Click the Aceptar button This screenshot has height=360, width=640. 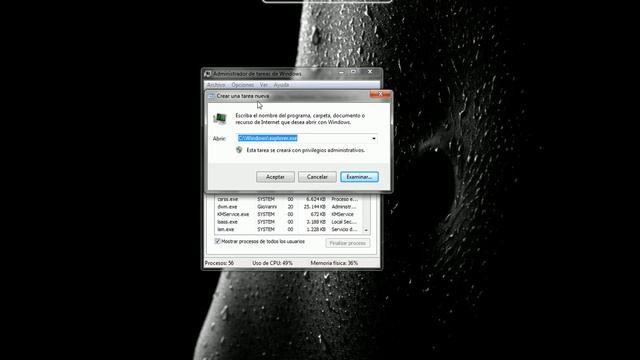tap(275, 177)
